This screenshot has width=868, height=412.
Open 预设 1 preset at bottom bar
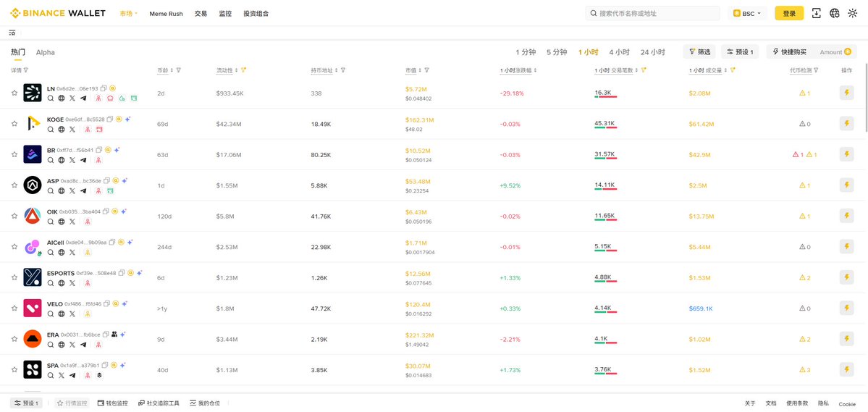26,403
